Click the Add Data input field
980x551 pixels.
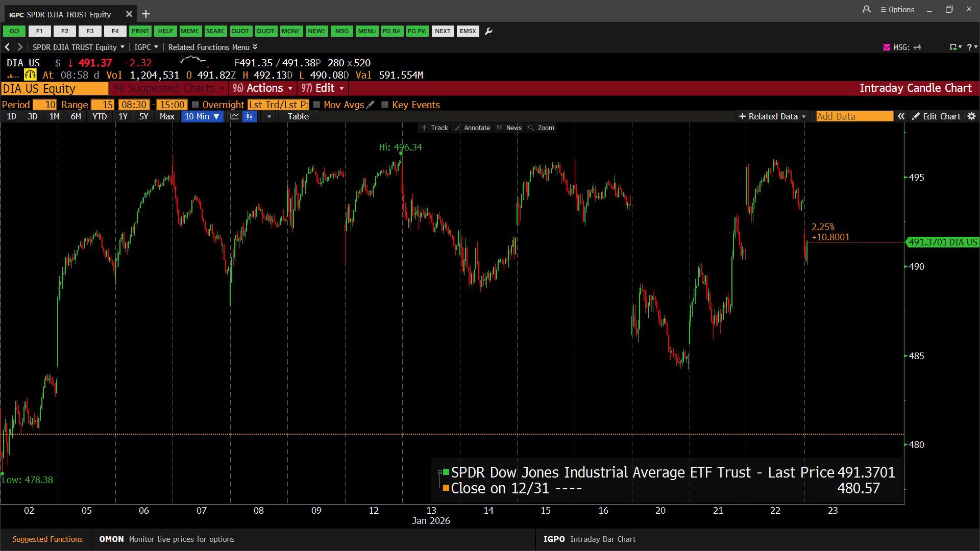pyautogui.click(x=854, y=116)
